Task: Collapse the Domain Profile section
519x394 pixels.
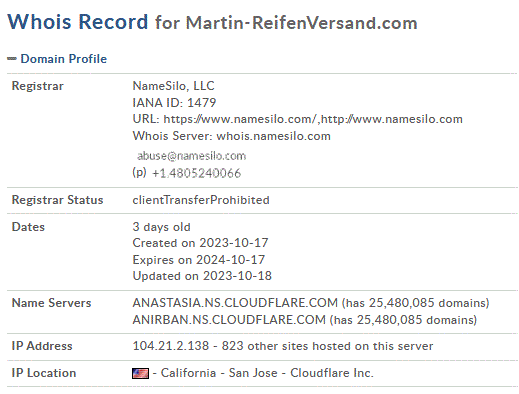Action: (x=63, y=59)
